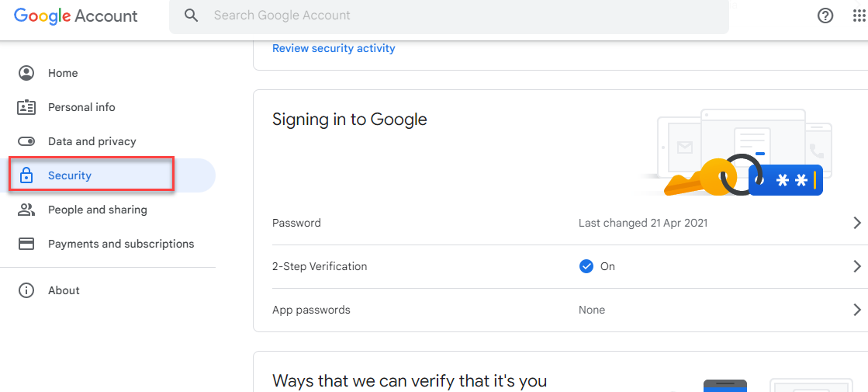Click the search magnifier icon
This screenshot has width=868, height=392.
click(x=191, y=16)
